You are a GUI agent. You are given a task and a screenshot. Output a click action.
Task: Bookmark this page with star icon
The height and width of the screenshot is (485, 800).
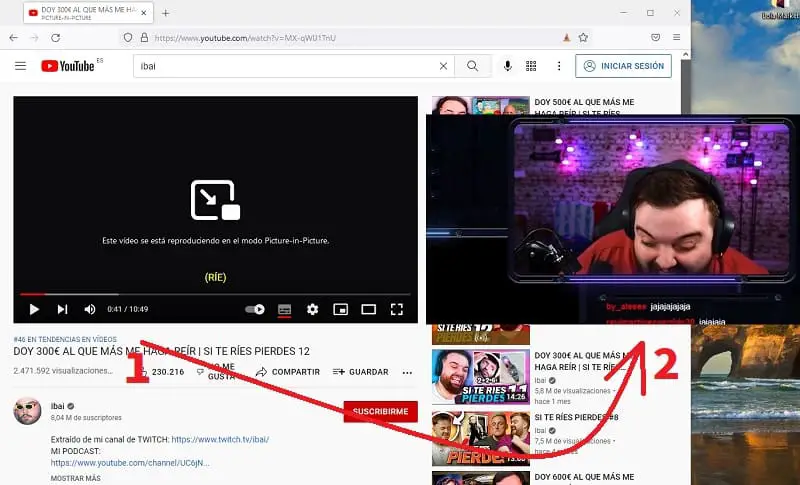(x=583, y=38)
